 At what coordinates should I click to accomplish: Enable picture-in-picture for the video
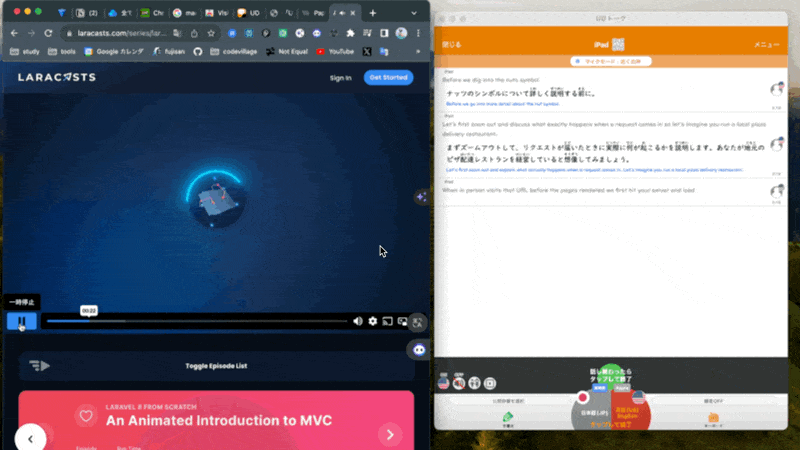click(402, 321)
